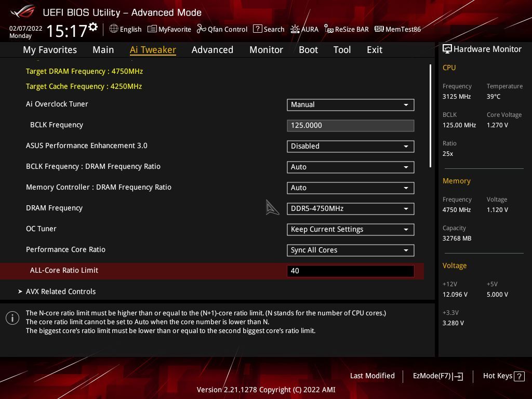Click the +3.3V reading 3.280 V

(x=453, y=323)
